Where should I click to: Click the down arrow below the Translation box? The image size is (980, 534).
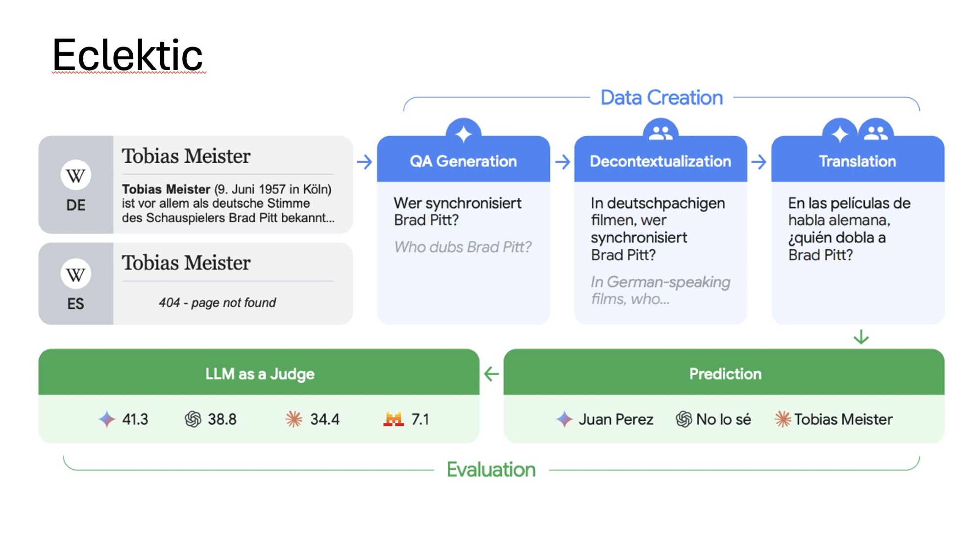[x=861, y=337]
